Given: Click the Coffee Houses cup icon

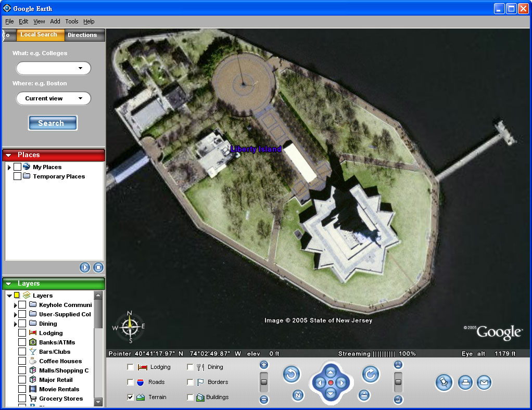Looking at the screenshot, I should 33,361.
